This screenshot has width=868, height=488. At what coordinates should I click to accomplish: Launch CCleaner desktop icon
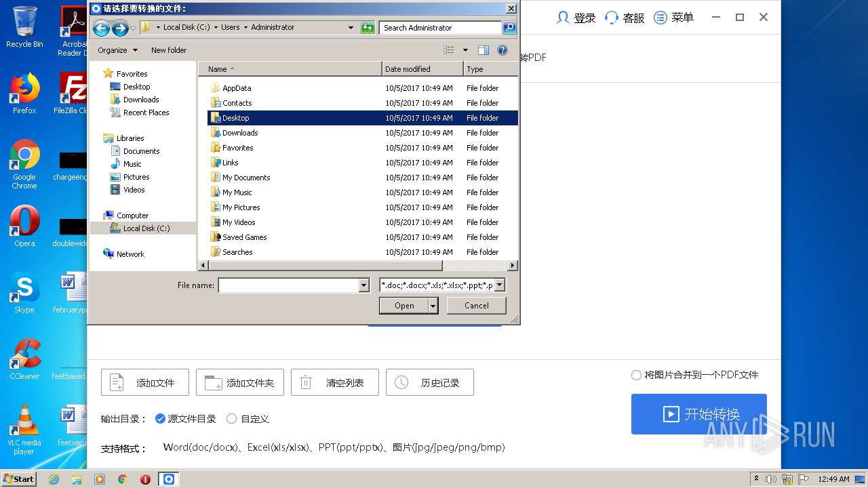24,359
